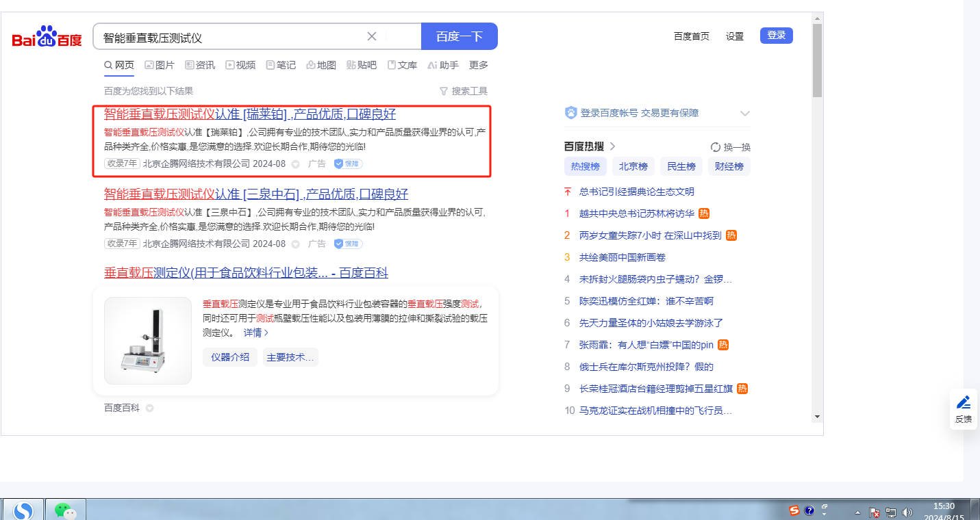980x520 pixels.
Task: Click the 反馈 feedback pencil icon
Action: (964, 402)
